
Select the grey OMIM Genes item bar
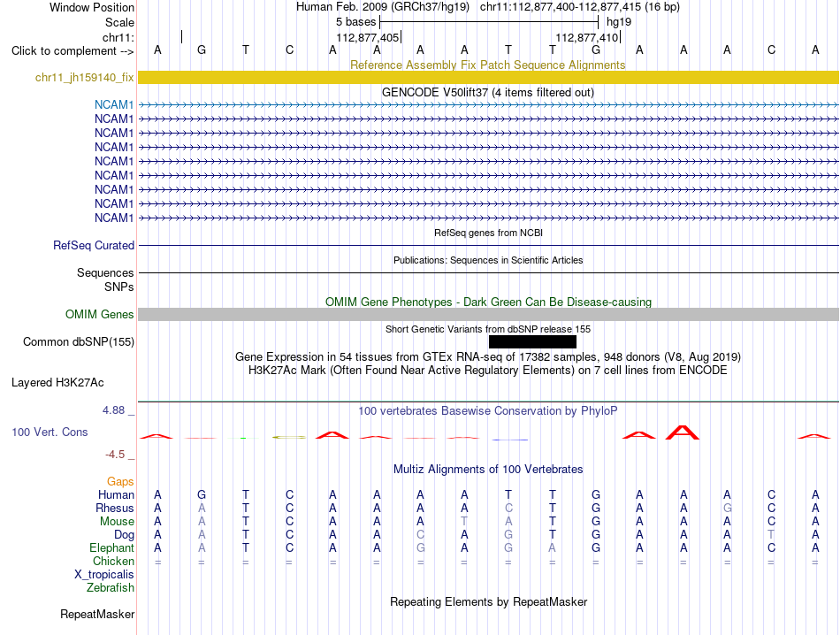[488, 315]
